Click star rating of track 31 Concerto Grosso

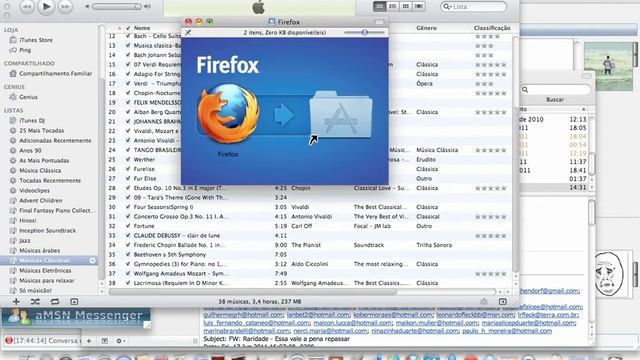(491, 217)
